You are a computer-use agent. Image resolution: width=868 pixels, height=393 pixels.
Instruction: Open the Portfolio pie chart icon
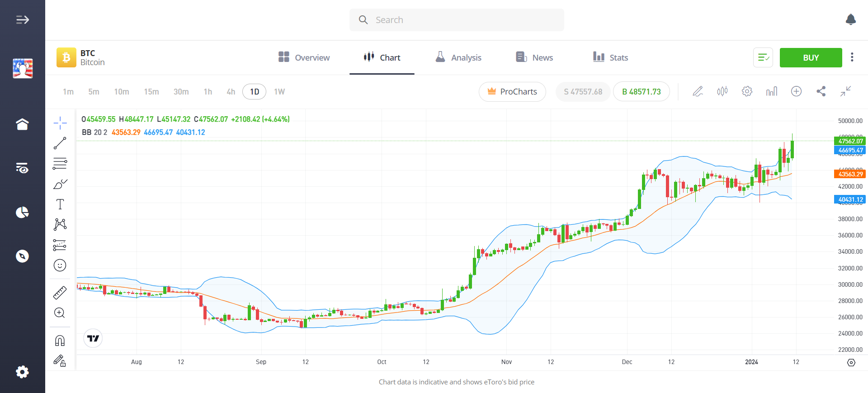[22, 212]
